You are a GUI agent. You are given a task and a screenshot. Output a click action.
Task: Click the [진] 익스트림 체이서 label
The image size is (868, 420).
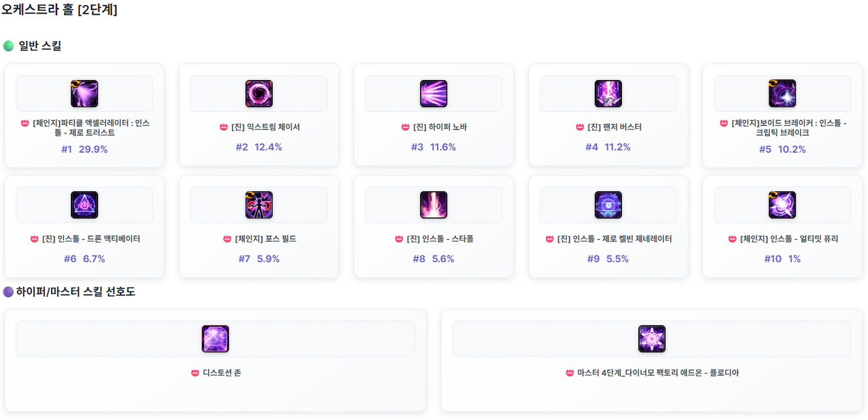265,127
